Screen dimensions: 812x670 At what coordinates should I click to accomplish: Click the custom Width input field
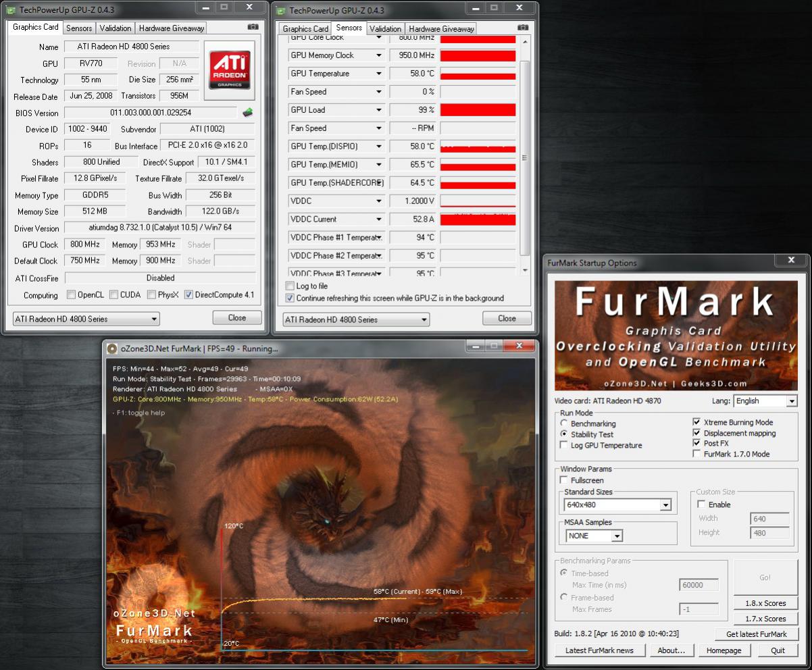tap(769, 519)
